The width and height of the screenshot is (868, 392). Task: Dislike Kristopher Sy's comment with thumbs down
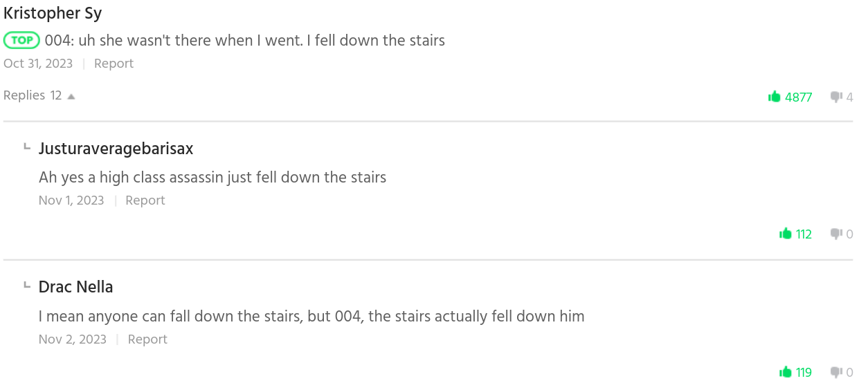pos(836,97)
